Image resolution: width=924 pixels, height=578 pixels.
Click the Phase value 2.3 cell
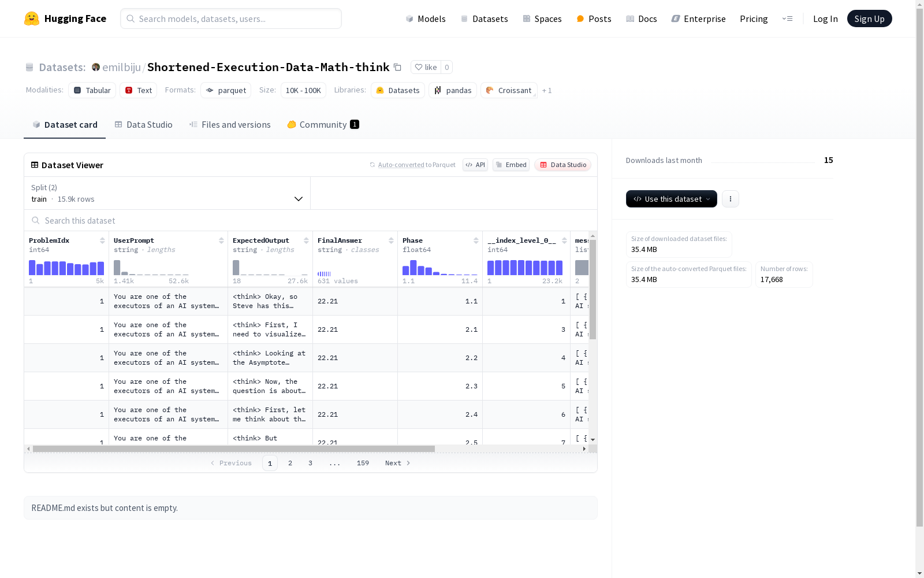(x=440, y=386)
